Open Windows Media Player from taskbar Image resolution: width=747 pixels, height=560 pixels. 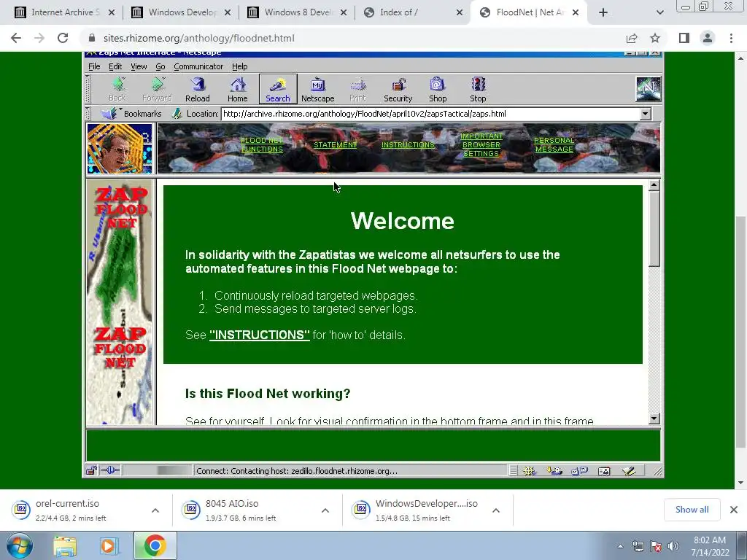[108, 545]
